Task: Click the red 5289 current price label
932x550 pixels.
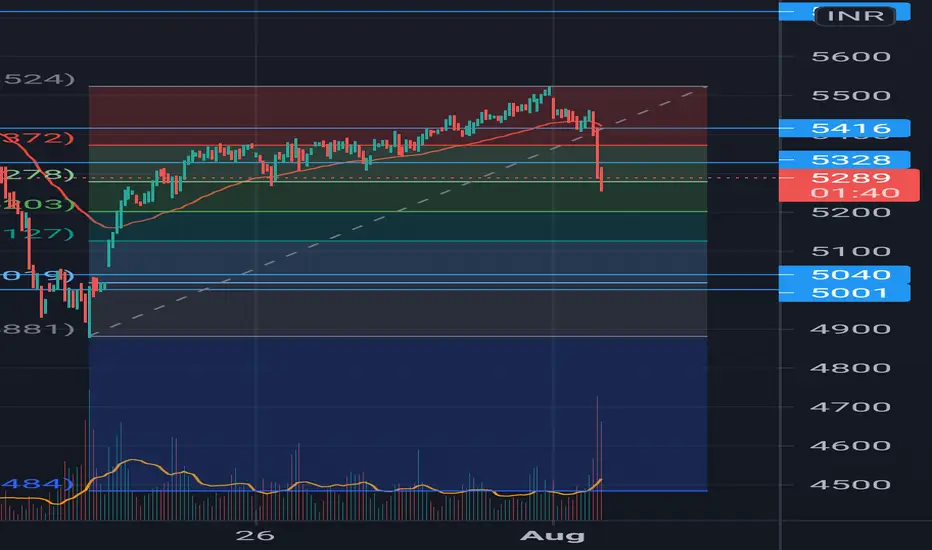Action: tap(851, 177)
